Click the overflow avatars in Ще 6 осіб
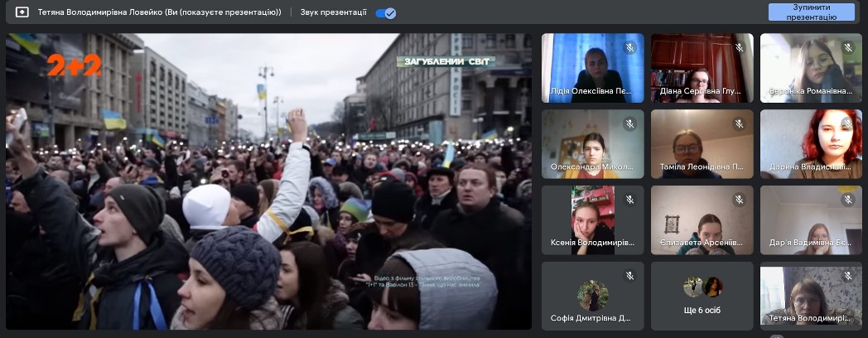Viewport: 868px width, 338px height. (x=702, y=287)
